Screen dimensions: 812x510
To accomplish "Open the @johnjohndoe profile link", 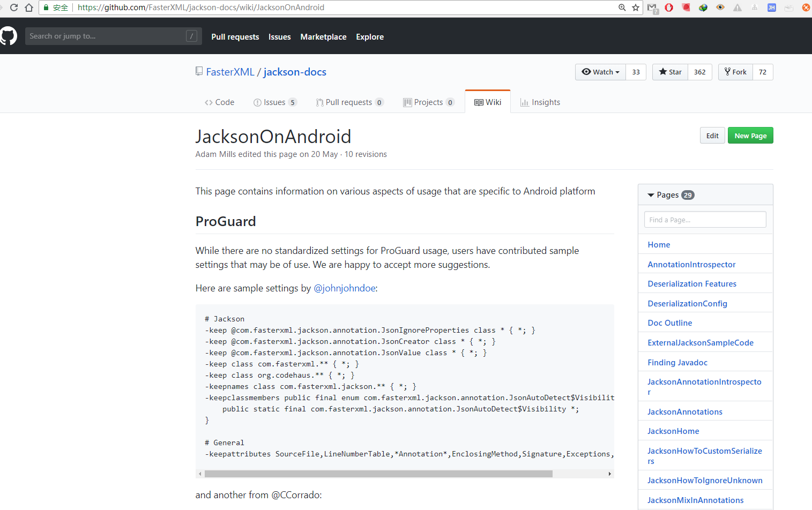I will pyautogui.click(x=344, y=288).
